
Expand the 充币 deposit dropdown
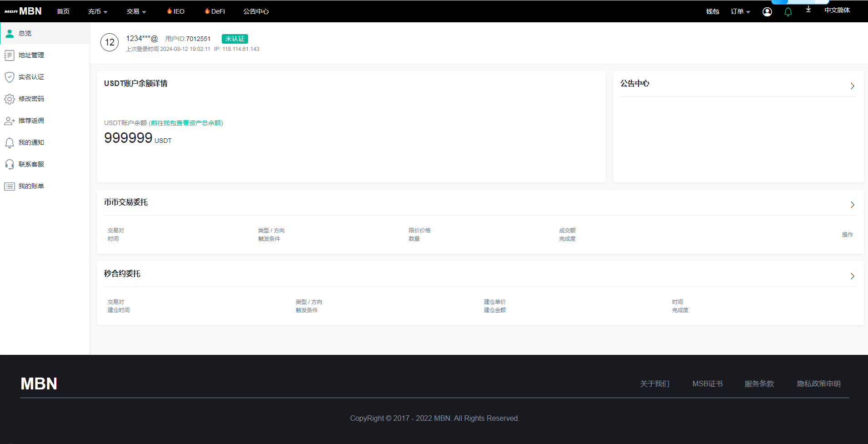tap(97, 11)
